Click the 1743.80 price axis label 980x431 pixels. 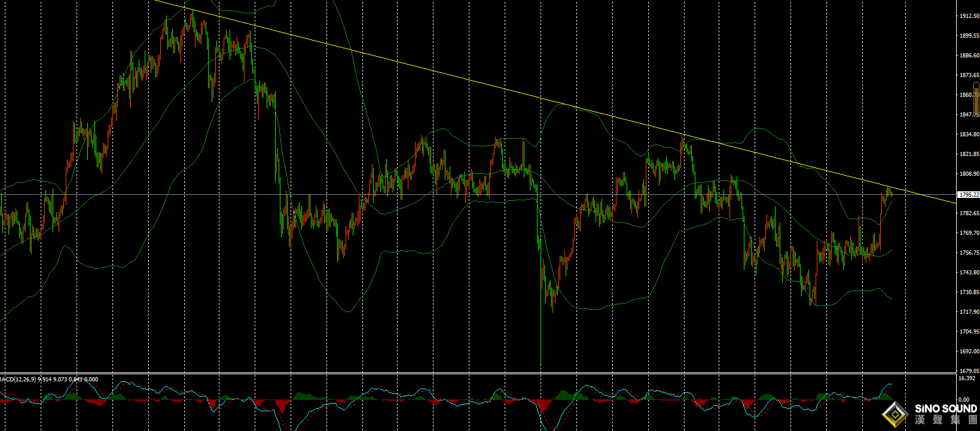tap(969, 273)
